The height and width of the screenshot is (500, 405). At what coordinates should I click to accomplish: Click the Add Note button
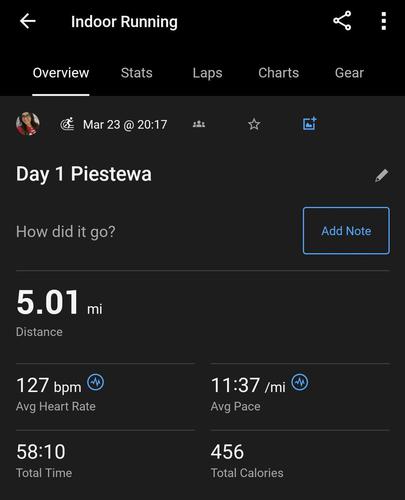tap(346, 231)
